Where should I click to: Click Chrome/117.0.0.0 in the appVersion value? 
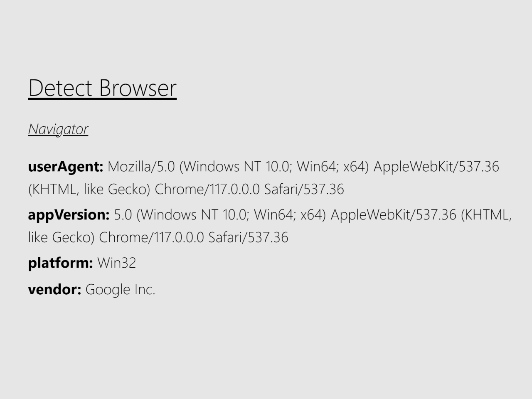pyautogui.click(x=151, y=238)
